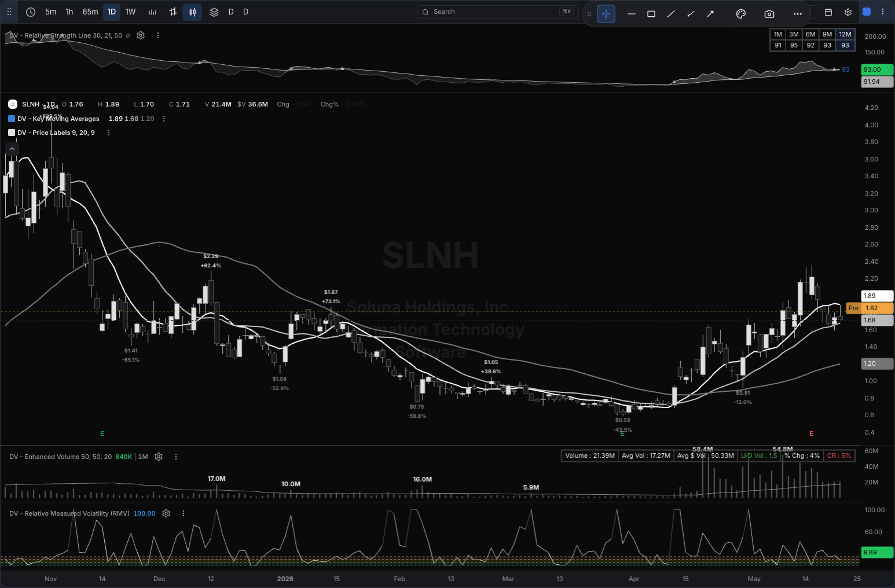Open Relative Strength Line settings gear

pos(141,35)
